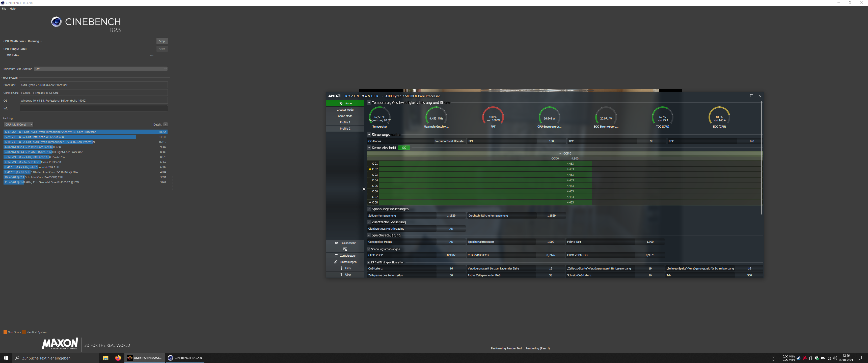The height and width of the screenshot is (363, 868).
Task: Open CPU (Multi Core) ranking dropdown
Action: [18, 125]
